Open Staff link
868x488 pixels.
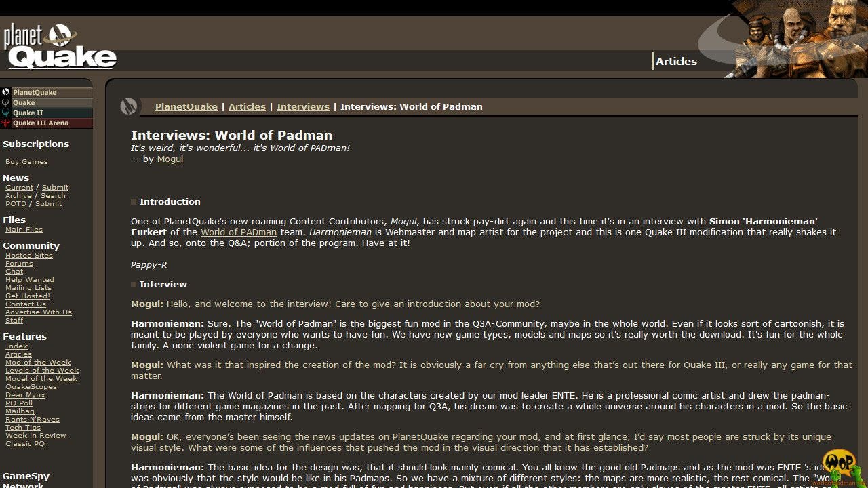click(x=14, y=320)
